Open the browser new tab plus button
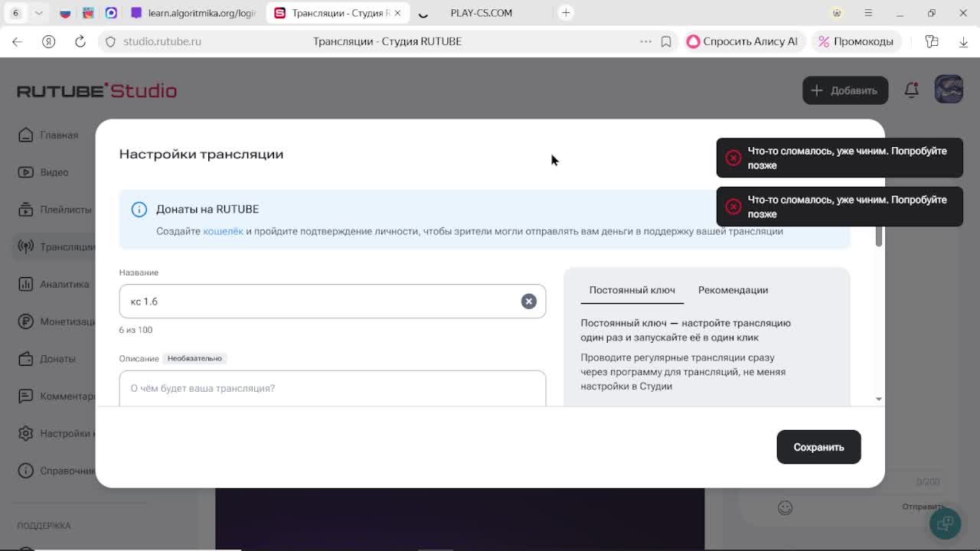Screen dimensions: 980x551 [566, 13]
